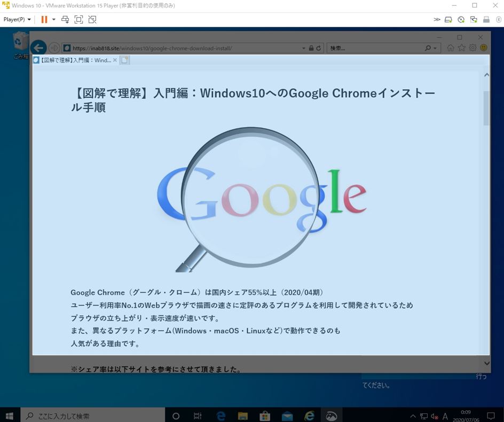Click the line mentioning Windows・macOS・Linux

(206, 331)
